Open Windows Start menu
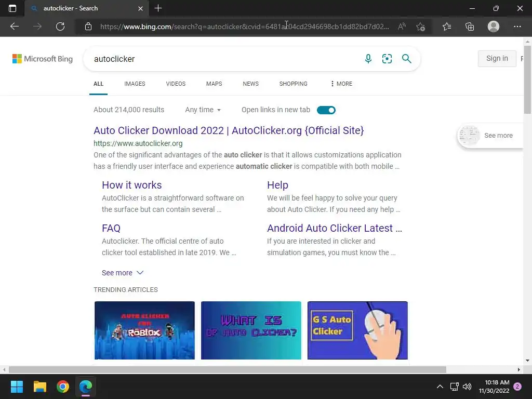Viewport: 532px width, 399px height. [17, 387]
